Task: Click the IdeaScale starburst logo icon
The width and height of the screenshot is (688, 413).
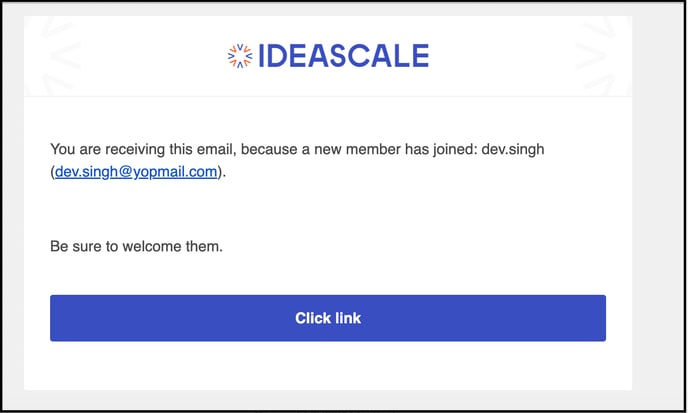Action: point(240,56)
